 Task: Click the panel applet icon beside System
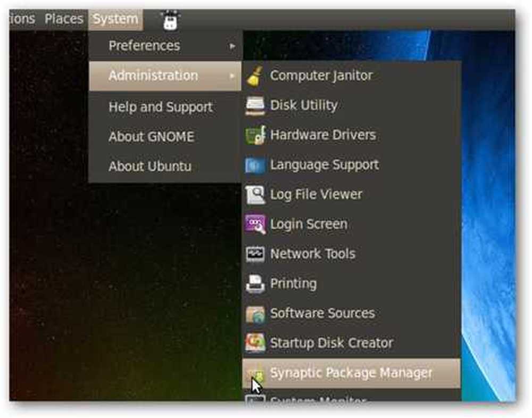click(170, 20)
